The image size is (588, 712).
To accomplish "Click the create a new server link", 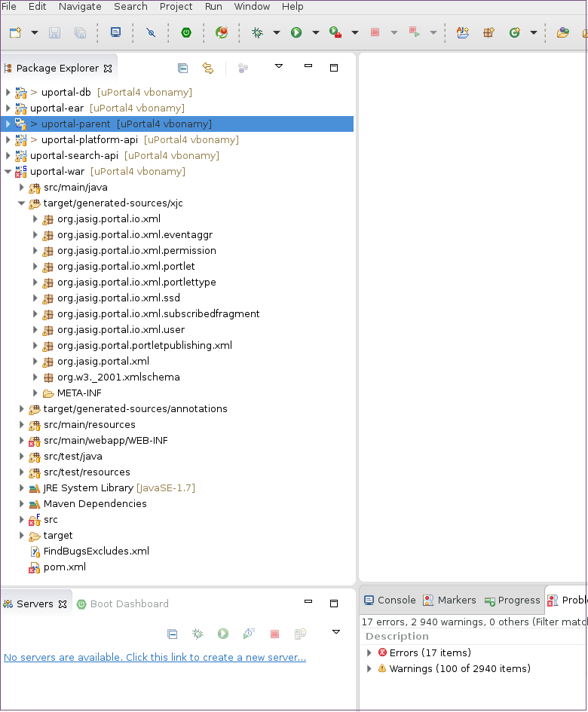I will (x=155, y=658).
